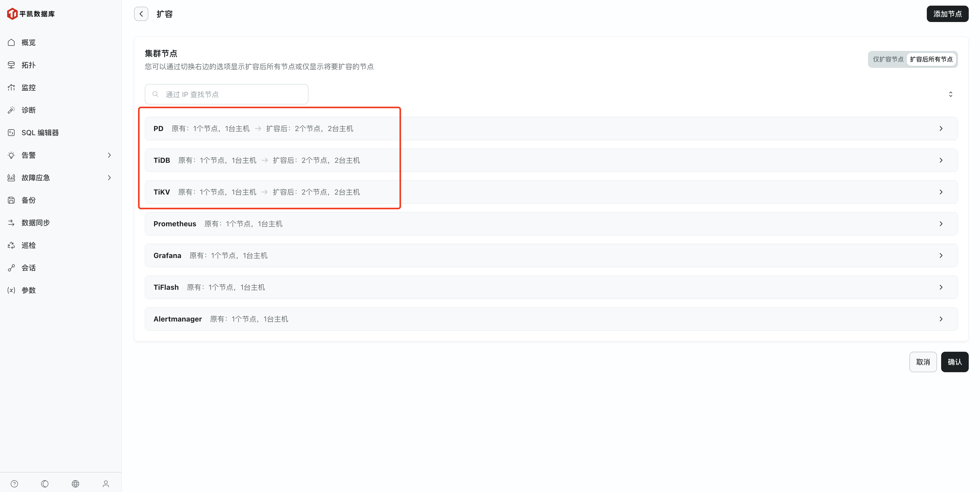Expand the TiFlash node row
Screen dimensions: 980x492
[941, 287]
